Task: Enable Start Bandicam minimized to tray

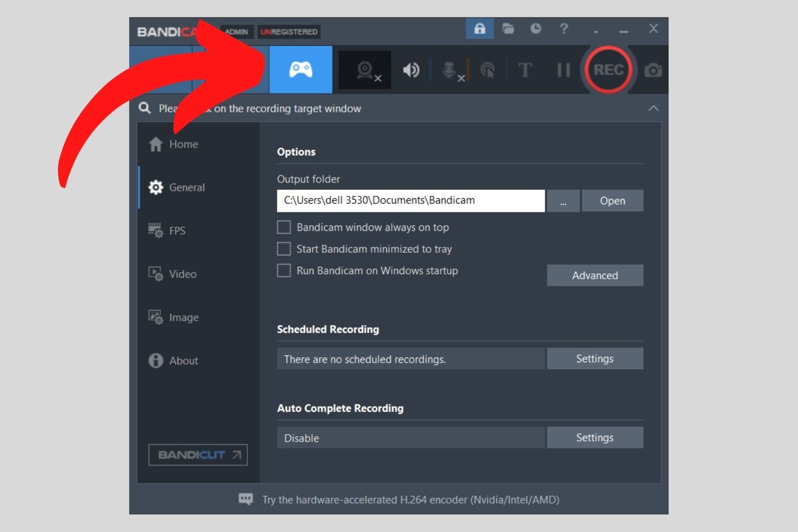Action: (x=284, y=249)
